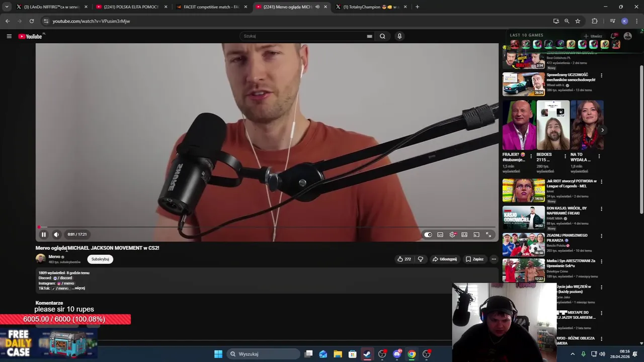Screen dimensions: 644x362
Task: Open the YouTube hamburger guide menu
Action: pyautogui.click(x=9, y=36)
